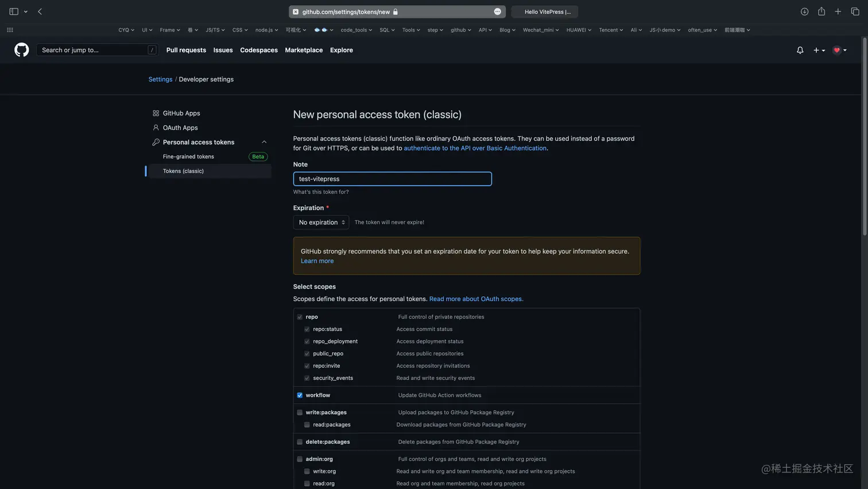Click the Safari address bar
The height and width of the screenshot is (489, 868).
tap(397, 11)
